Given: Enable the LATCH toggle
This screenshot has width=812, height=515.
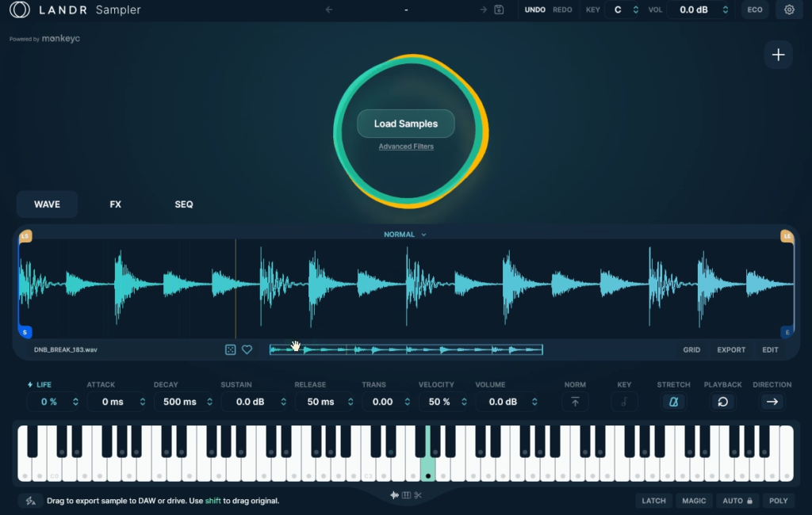Looking at the screenshot, I should [653, 501].
